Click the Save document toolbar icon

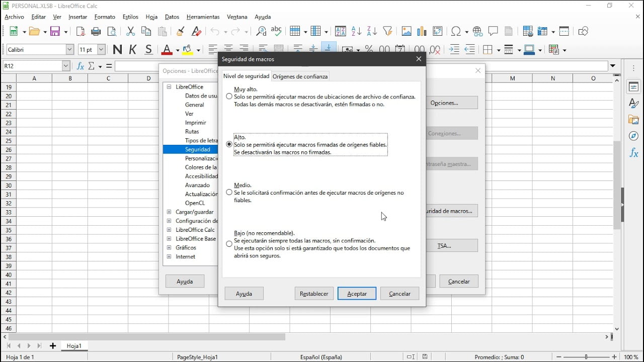point(55,31)
